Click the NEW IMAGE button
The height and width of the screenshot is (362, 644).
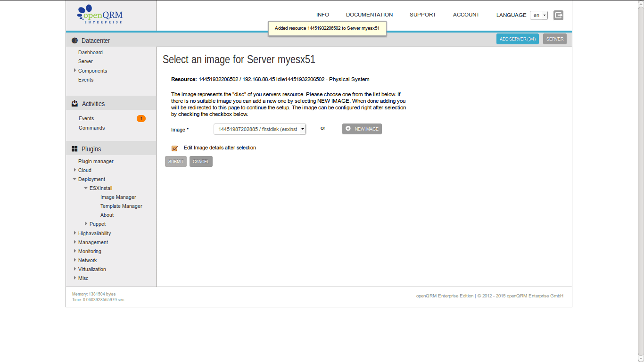click(362, 129)
